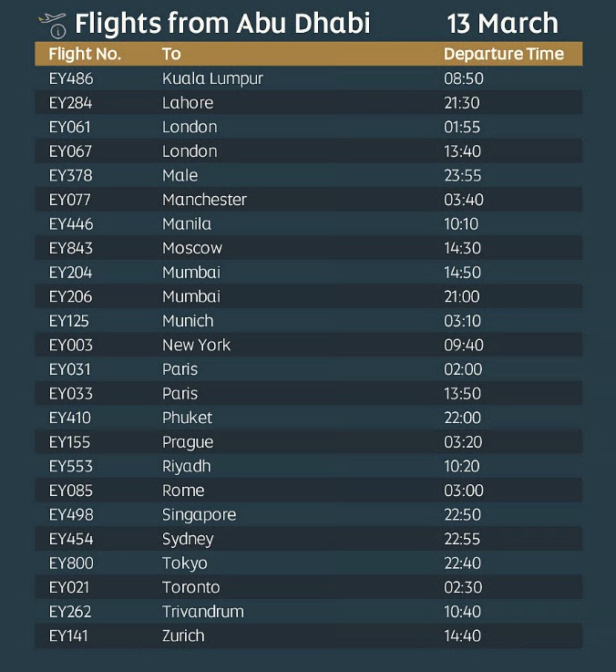Select flight EY284 to Lahore
This screenshot has width=616, height=672.
[308, 103]
